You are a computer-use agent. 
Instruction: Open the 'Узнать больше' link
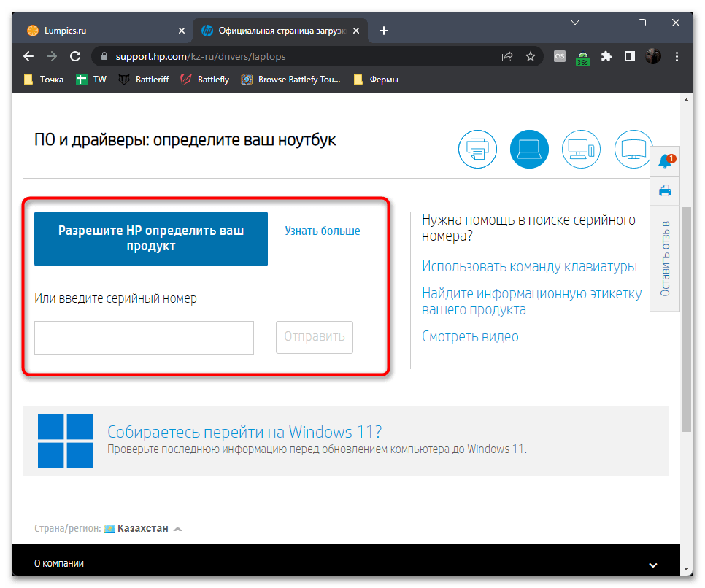coord(323,231)
